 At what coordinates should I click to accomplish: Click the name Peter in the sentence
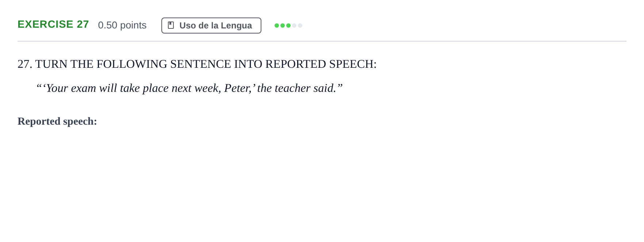pyautogui.click(x=236, y=88)
